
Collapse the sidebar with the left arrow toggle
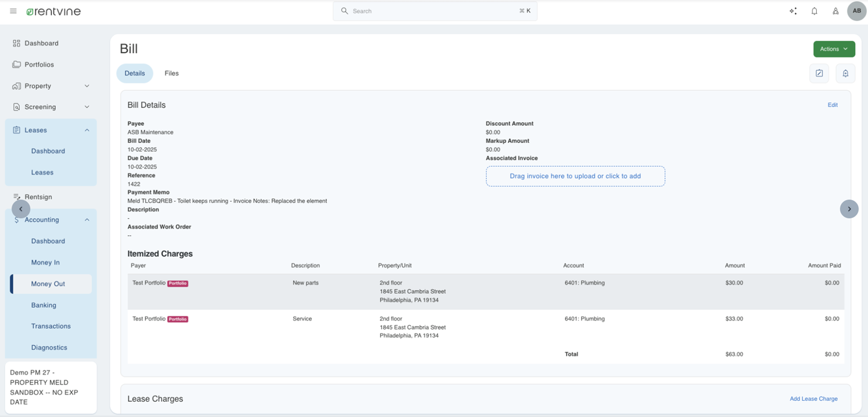pos(20,208)
